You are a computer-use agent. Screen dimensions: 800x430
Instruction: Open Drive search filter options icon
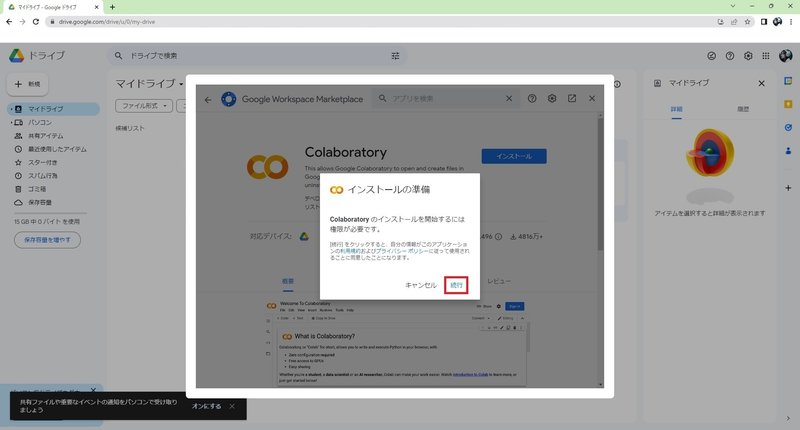tap(395, 56)
